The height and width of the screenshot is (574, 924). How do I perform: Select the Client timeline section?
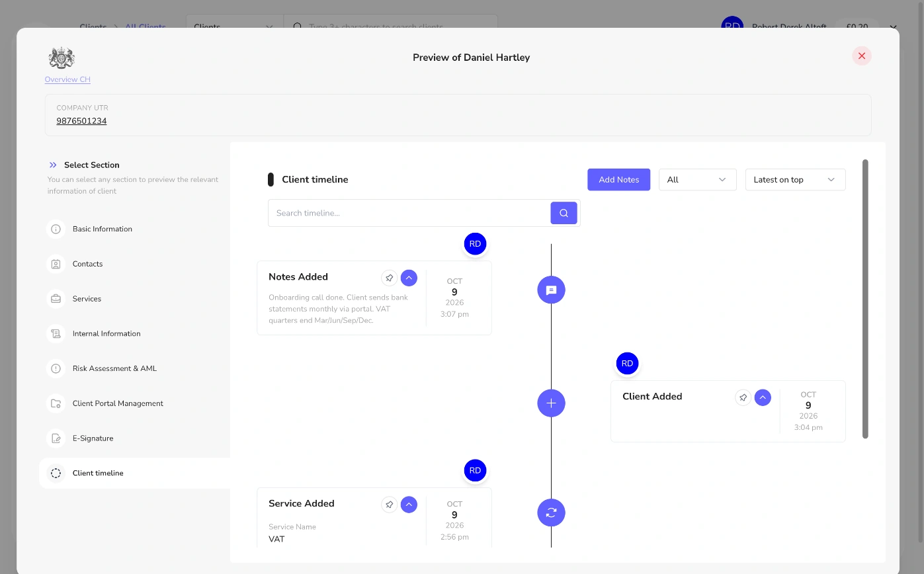tap(135, 473)
